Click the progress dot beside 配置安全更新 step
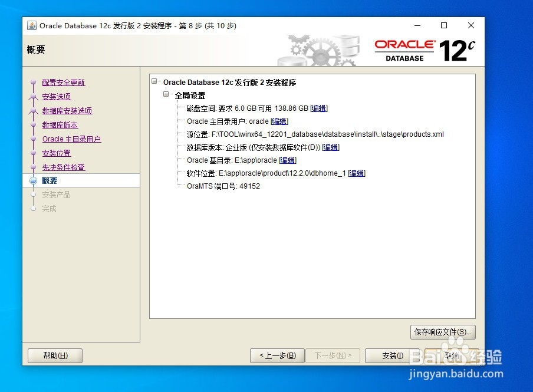This screenshot has width=533, height=392. click(x=34, y=83)
